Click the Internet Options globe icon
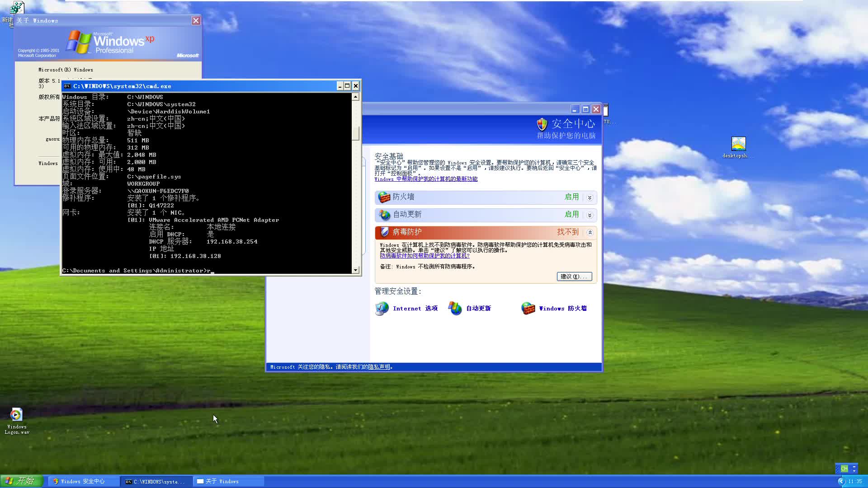The width and height of the screenshot is (868, 488). click(x=382, y=308)
